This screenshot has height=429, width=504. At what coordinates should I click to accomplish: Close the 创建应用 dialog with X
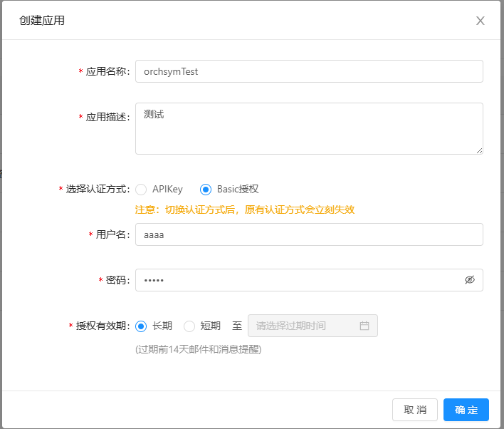481,21
